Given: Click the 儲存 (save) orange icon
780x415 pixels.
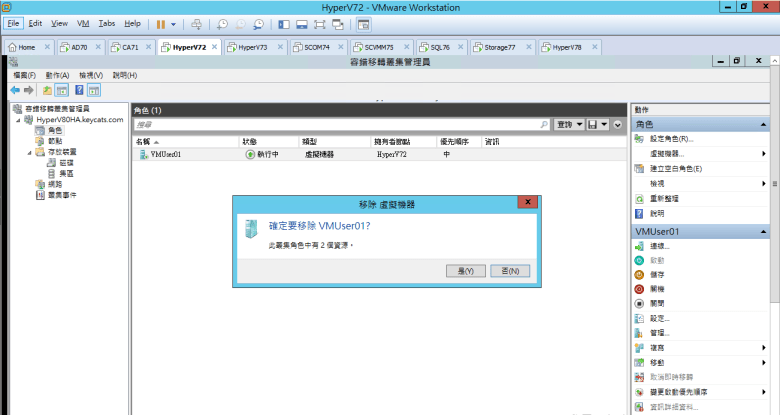Looking at the screenshot, I should click(x=640, y=274).
